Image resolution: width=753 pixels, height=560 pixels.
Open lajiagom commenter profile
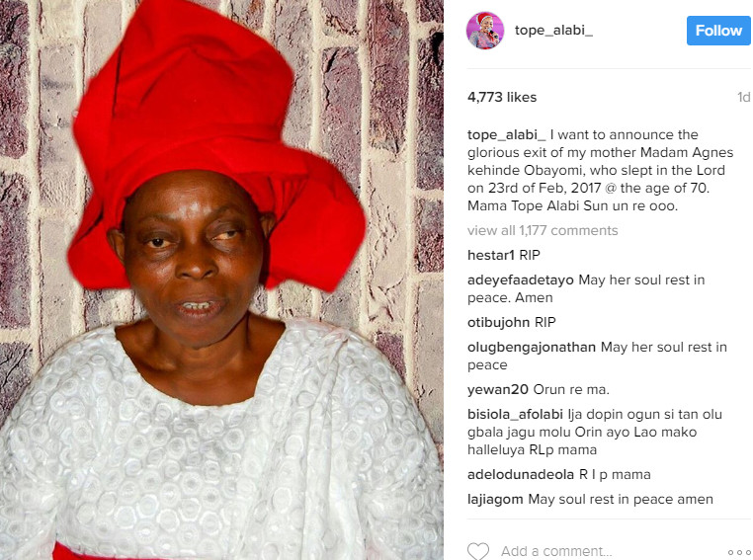[x=495, y=500]
